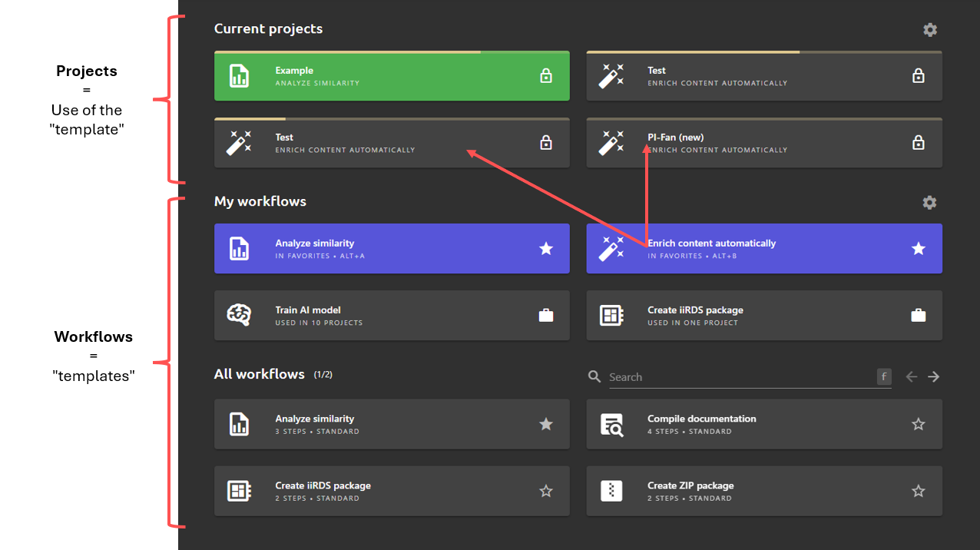Click the grid icon on the 2-steps iiRDS package workflow

240,491
